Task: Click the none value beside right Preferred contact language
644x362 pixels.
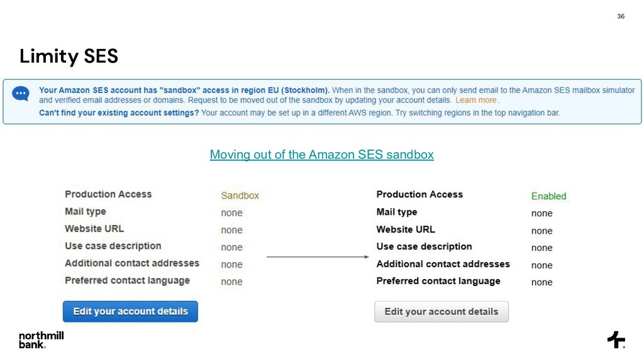Action: tap(541, 282)
